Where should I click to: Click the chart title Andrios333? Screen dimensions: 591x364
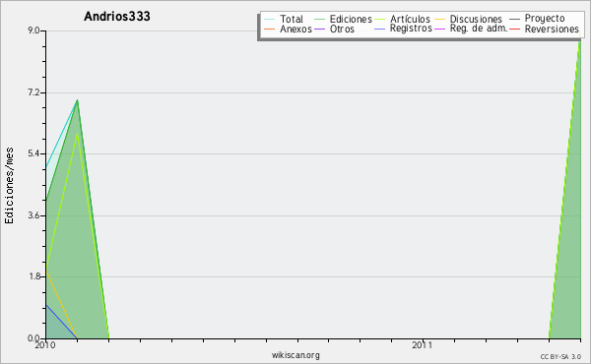117,16
